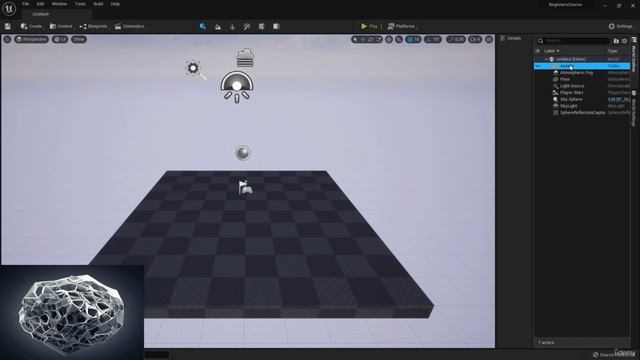Open the viewport options menu button
The image size is (640, 360).
tap(7, 39)
